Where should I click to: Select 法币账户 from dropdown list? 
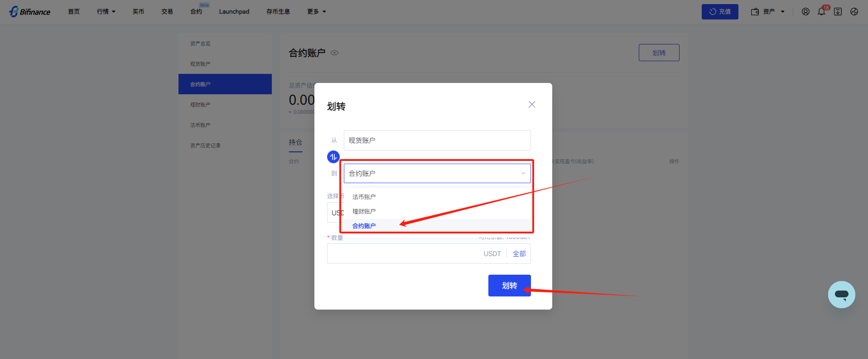click(364, 197)
